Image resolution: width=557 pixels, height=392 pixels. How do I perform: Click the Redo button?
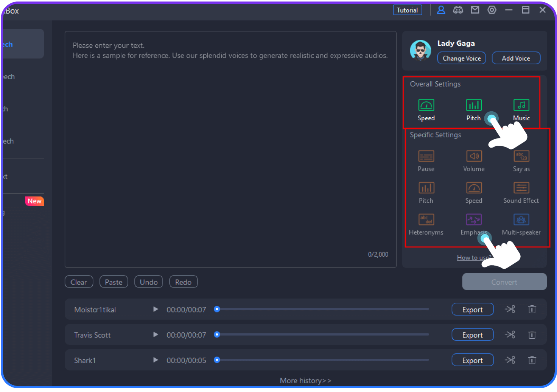pyautogui.click(x=184, y=282)
